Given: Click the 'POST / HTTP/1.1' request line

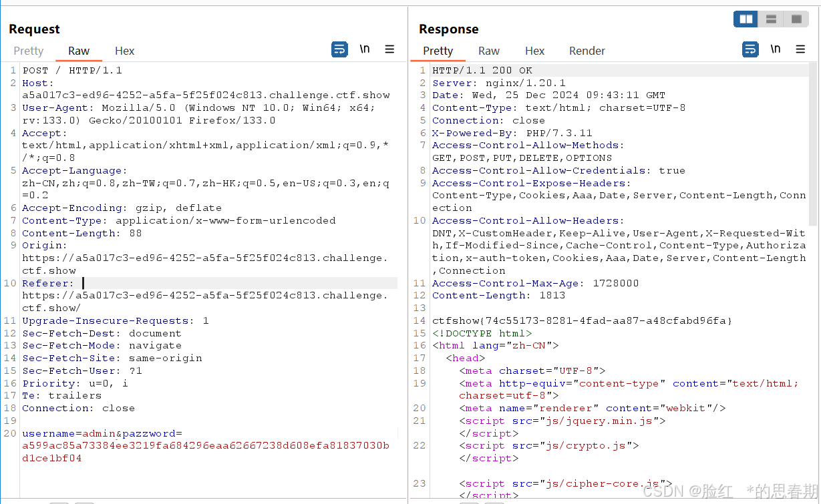Looking at the screenshot, I should pyautogui.click(x=72, y=70).
